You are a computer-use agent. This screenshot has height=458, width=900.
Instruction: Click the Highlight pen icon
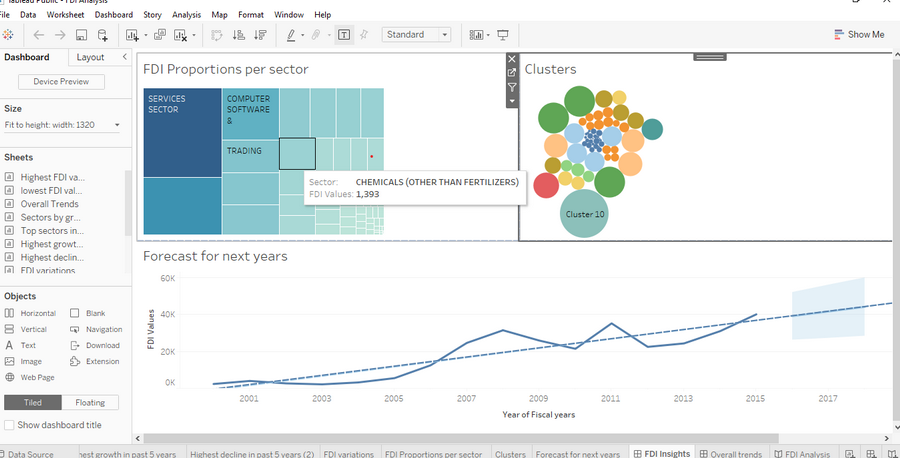[x=291, y=35]
